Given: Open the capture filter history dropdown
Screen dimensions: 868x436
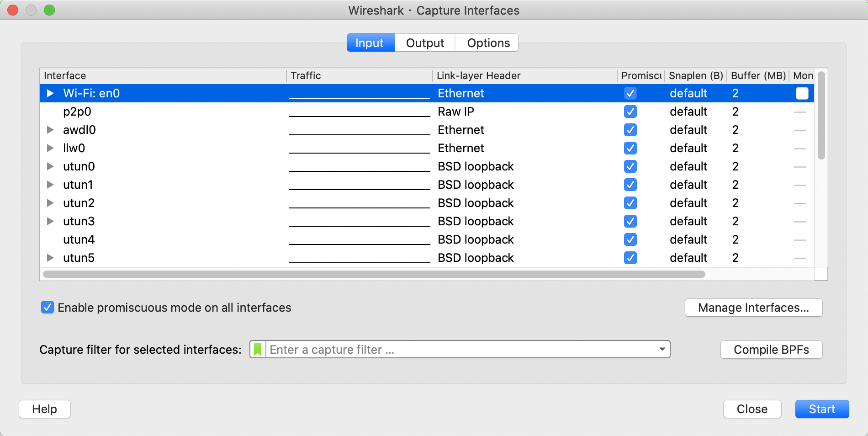Looking at the screenshot, I should coord(662,349).
